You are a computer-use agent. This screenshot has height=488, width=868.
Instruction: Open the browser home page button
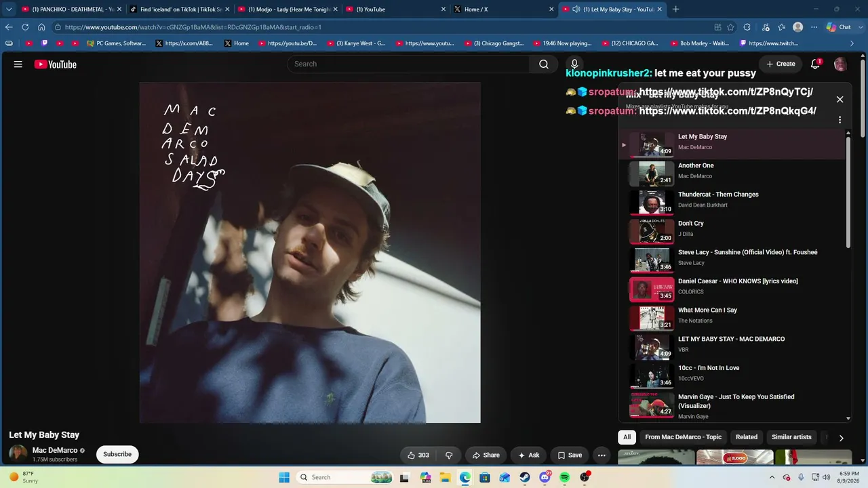click(41, 27)
